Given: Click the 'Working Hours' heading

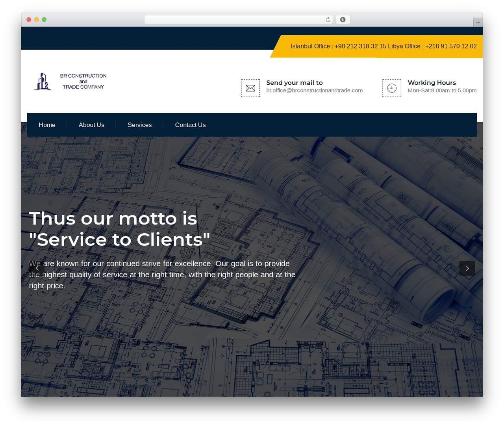Looking at the screenshot, I should 432,83.
